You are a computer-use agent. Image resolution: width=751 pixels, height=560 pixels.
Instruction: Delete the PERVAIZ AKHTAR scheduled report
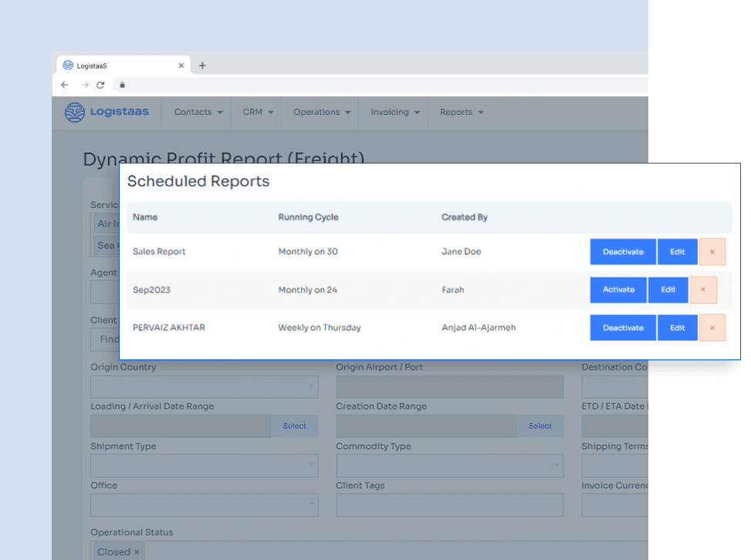[x=712, y=328]
